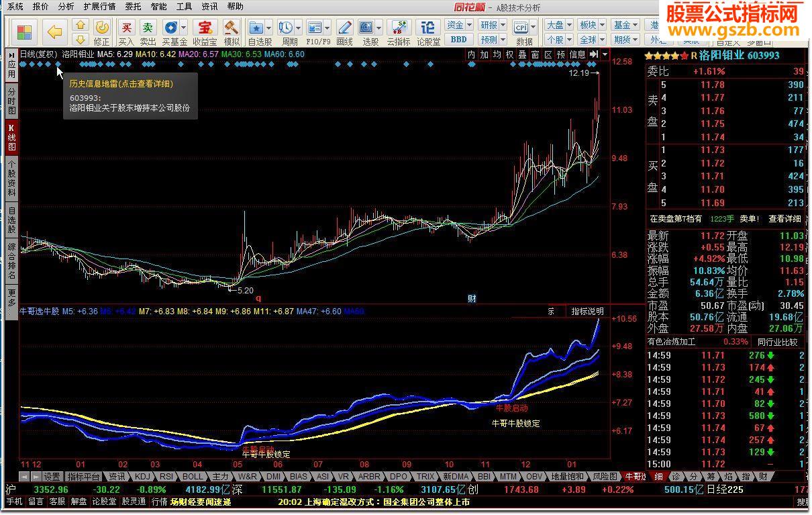Image resolution: width=812 pixels, height=515 pixels.
Task: Expand the 选股 dropdown arrow
Action: tap(380, 28)
